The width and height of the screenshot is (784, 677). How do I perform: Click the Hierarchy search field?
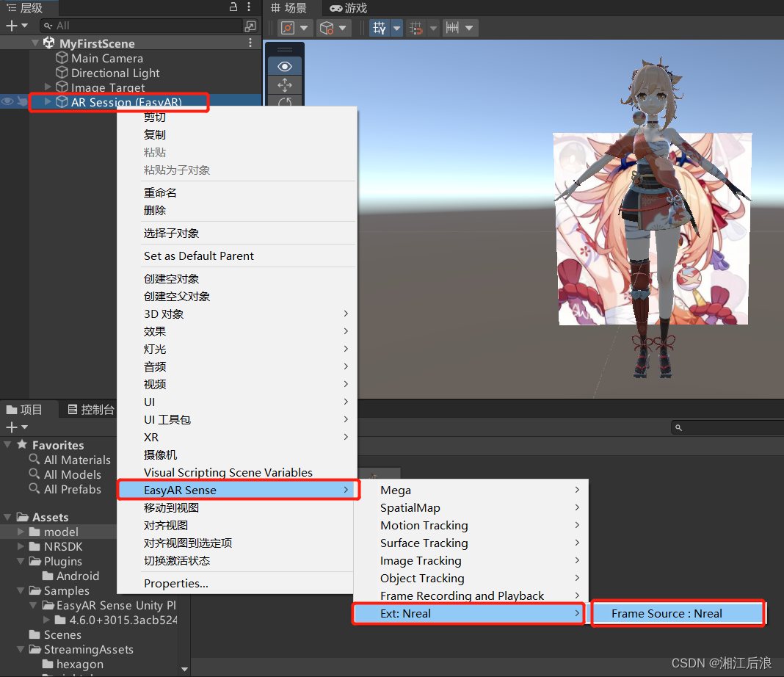click(142, 26)
